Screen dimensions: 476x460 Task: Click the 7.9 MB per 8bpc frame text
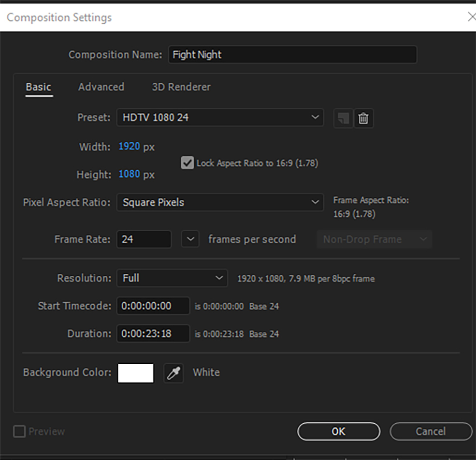332,279
